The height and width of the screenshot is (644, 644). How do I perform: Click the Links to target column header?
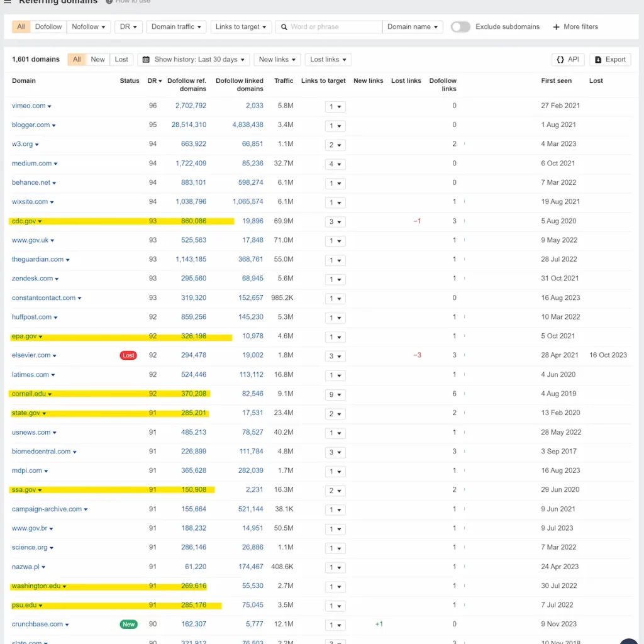[x=323, y=81]
